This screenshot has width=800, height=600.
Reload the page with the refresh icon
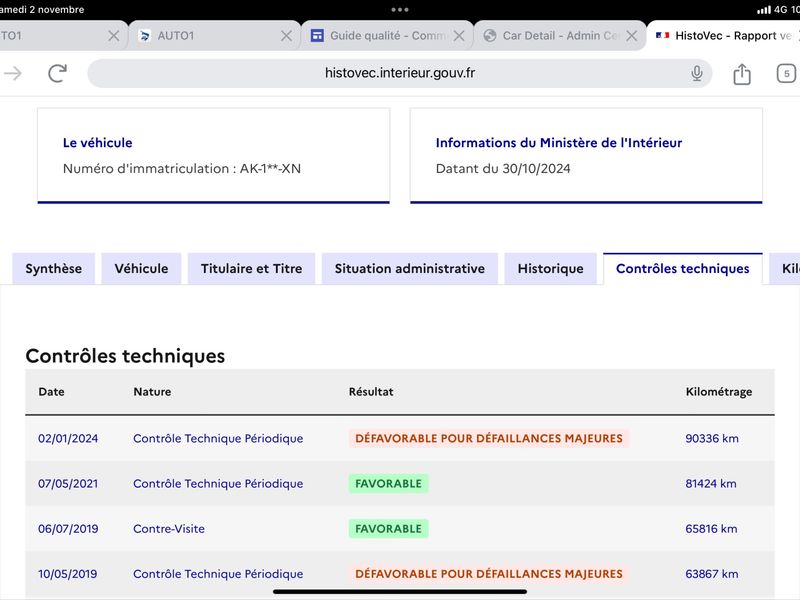pyautogui.click(x=58, y=73)
